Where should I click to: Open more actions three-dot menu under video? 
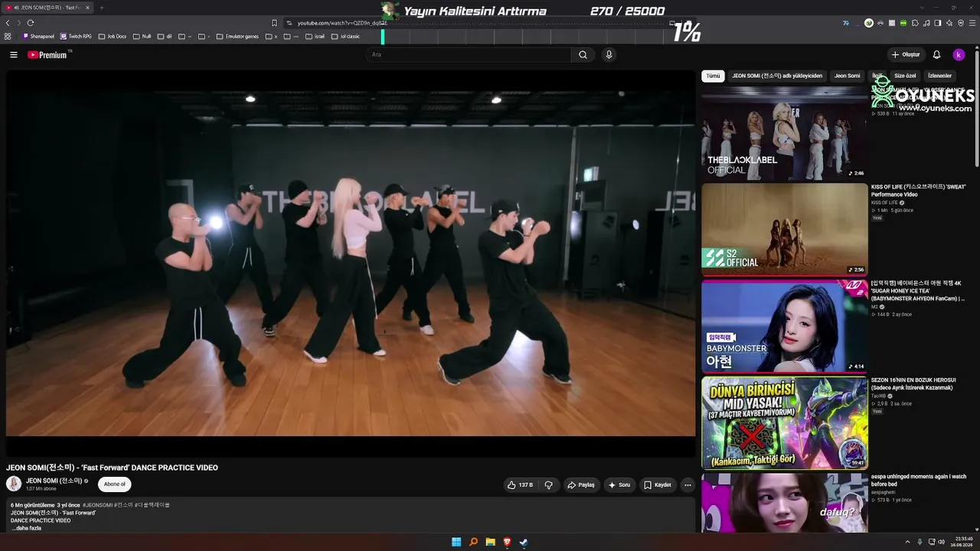[x=688, y=484]
